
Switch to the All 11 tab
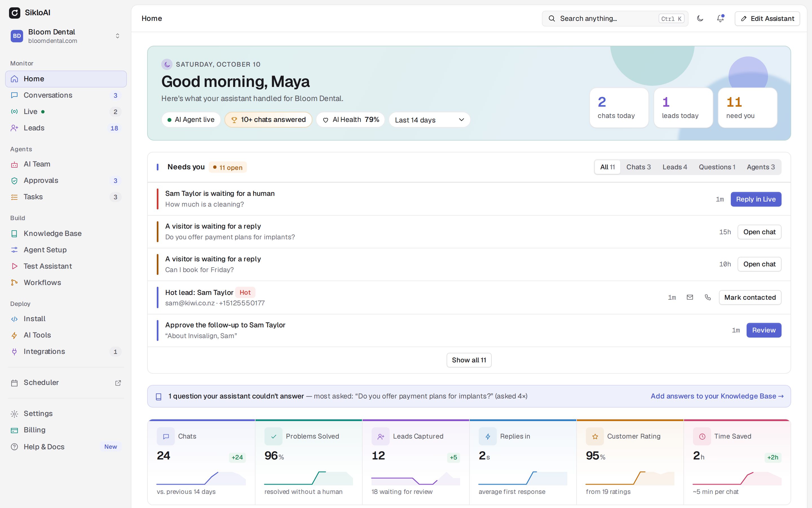[607, 167]
